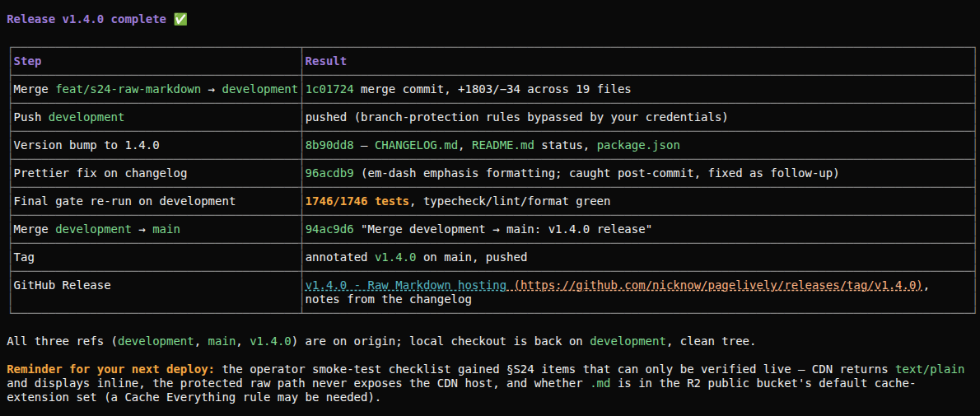Click the 'All three refs' summary sentence
The width and height of the screenshot is (980, 416).
(380, 342)
